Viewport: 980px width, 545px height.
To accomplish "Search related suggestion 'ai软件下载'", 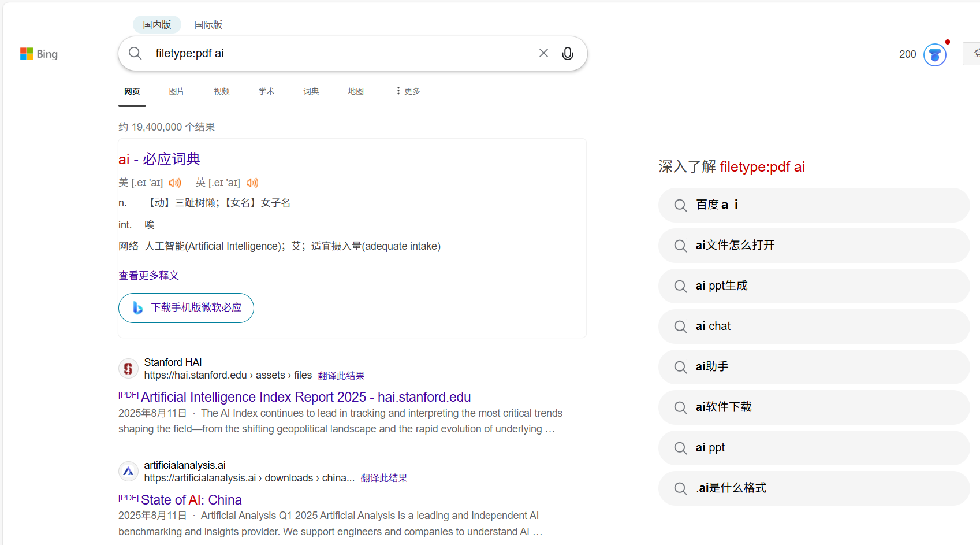I will click(814, 407).
